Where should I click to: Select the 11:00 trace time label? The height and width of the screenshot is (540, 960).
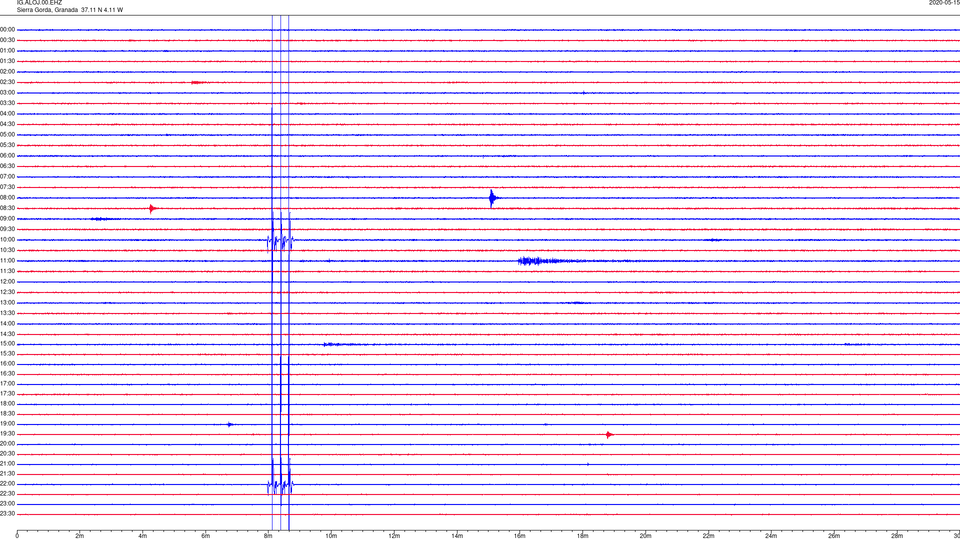coord(7,261)
